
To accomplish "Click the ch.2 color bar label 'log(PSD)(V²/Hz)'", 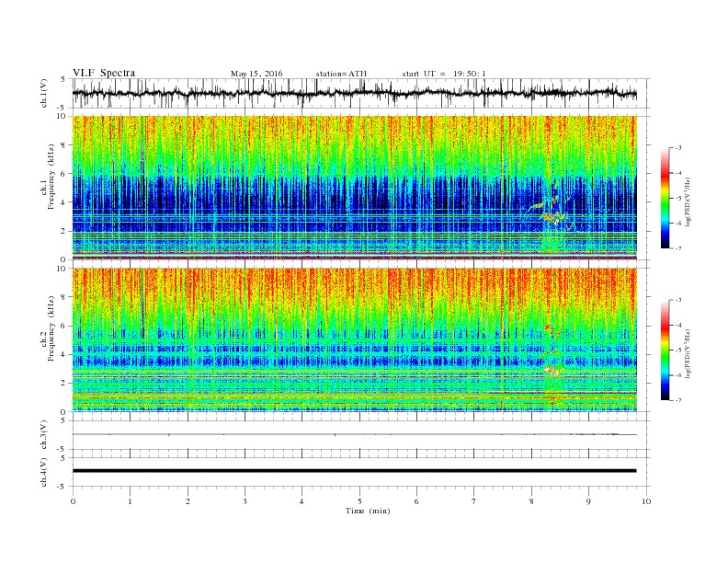I will click(688, 353).
